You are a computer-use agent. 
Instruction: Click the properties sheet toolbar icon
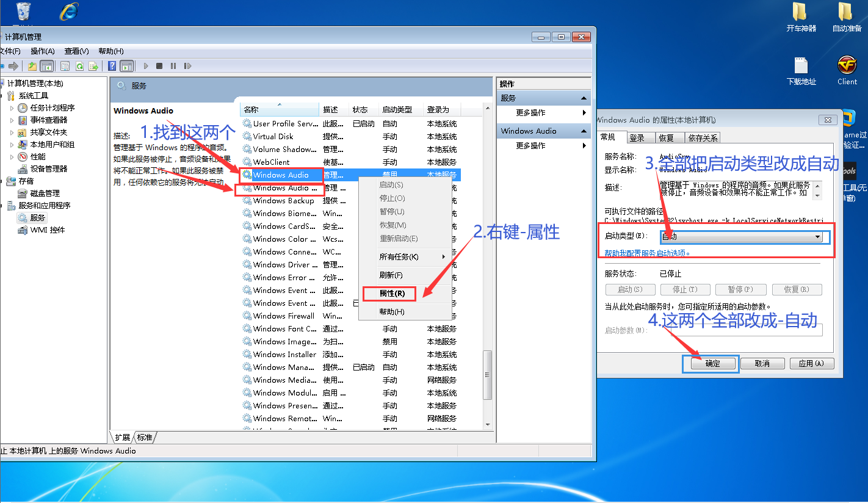[x=65, y=66]
